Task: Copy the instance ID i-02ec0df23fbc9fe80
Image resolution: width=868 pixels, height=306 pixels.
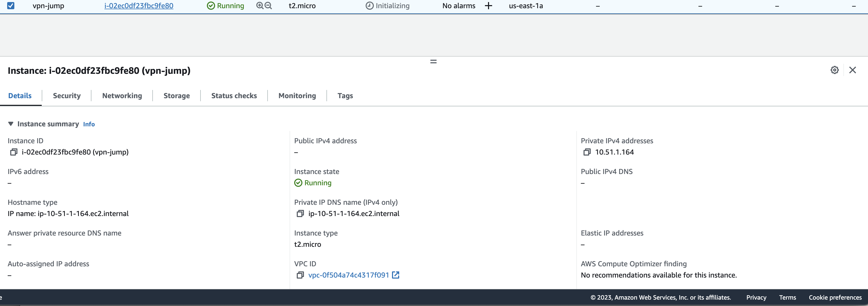Action: [x=14, y=152]
